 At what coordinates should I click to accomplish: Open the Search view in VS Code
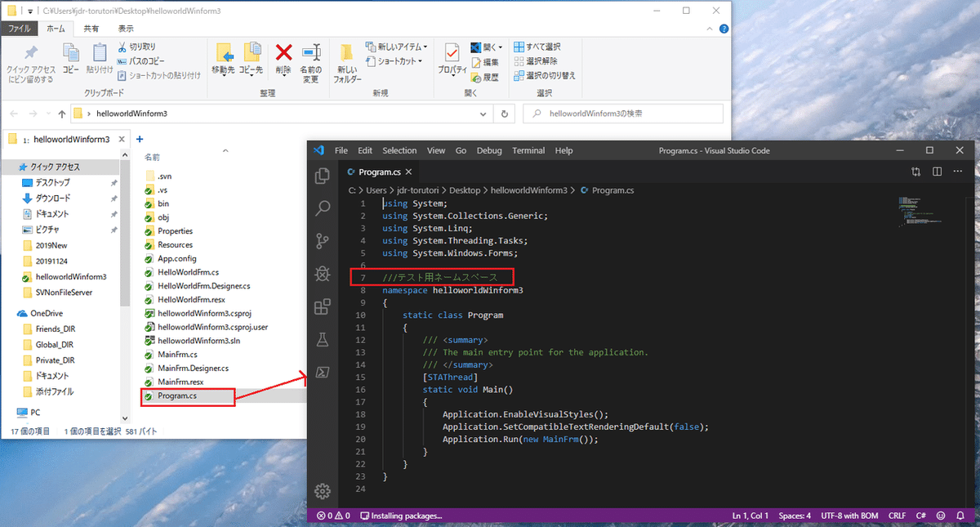pos(322,208)
